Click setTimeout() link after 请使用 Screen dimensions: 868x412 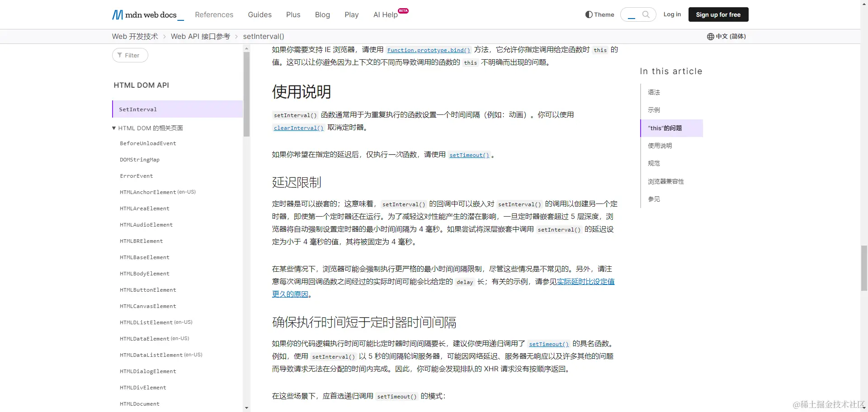[469, 155]
